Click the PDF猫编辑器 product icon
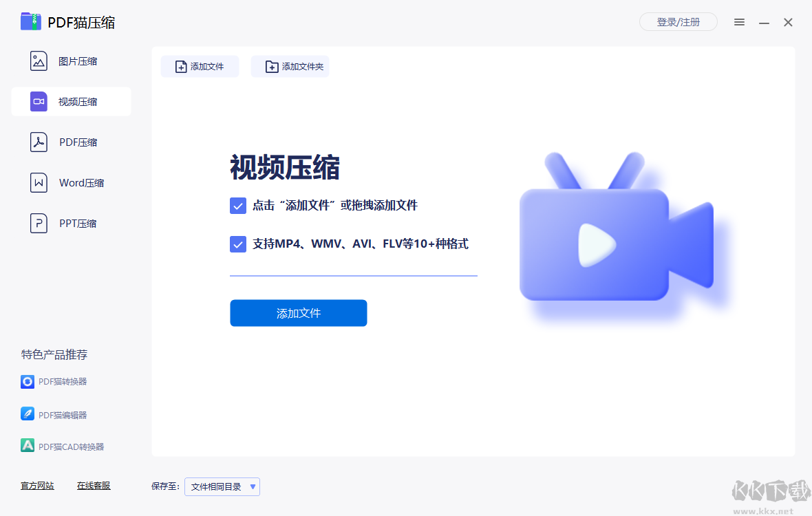 pos(28,414)
